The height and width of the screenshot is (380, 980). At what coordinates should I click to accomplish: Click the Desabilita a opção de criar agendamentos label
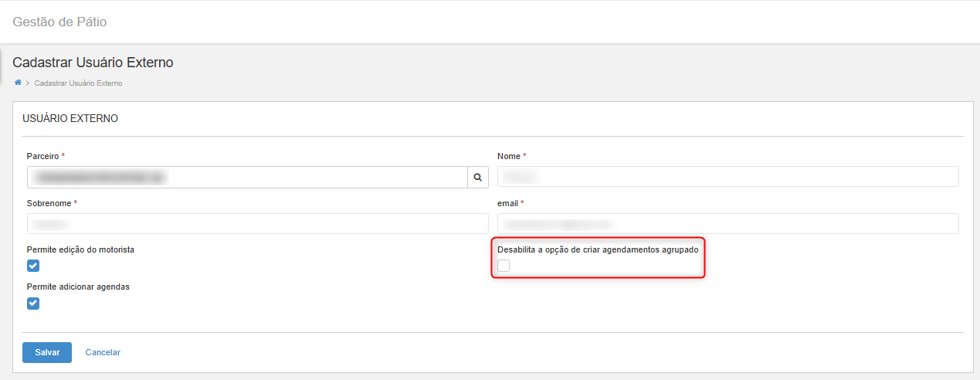pyautogui.click(x=598, y=249)
